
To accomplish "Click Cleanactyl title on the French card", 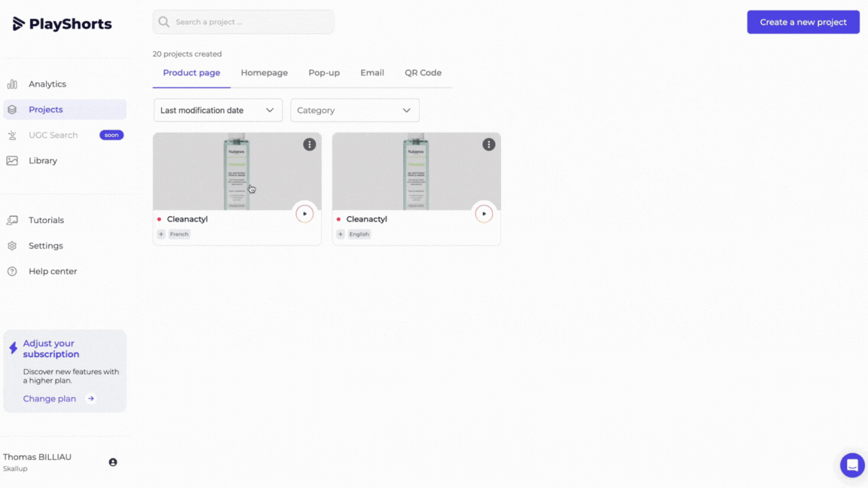I will (x=187, y=219).
